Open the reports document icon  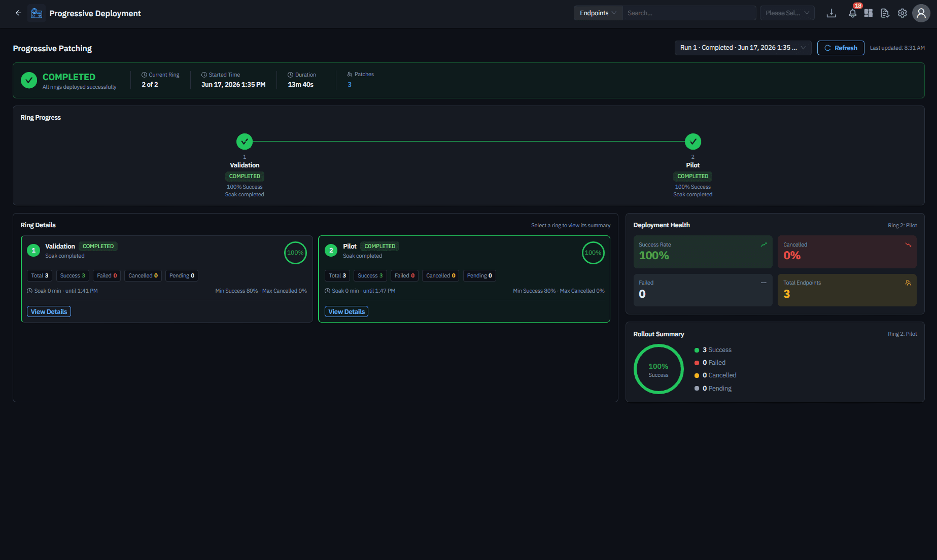point(885,13)
